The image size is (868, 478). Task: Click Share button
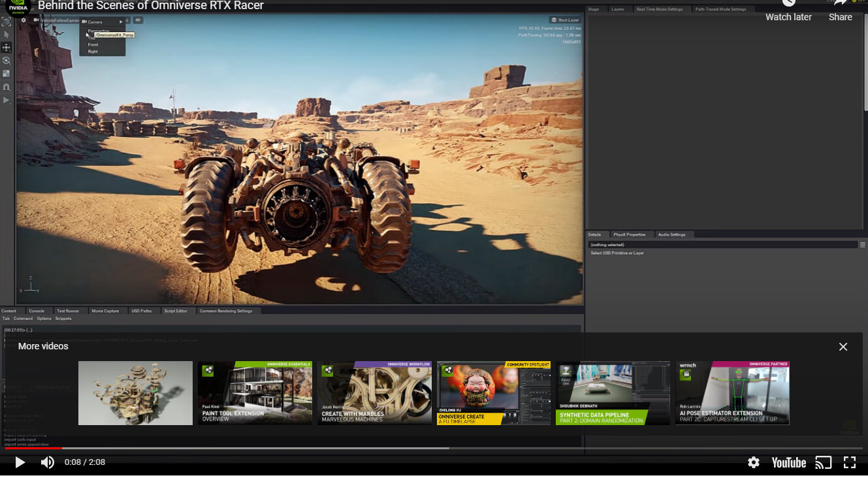coord(841,12)
